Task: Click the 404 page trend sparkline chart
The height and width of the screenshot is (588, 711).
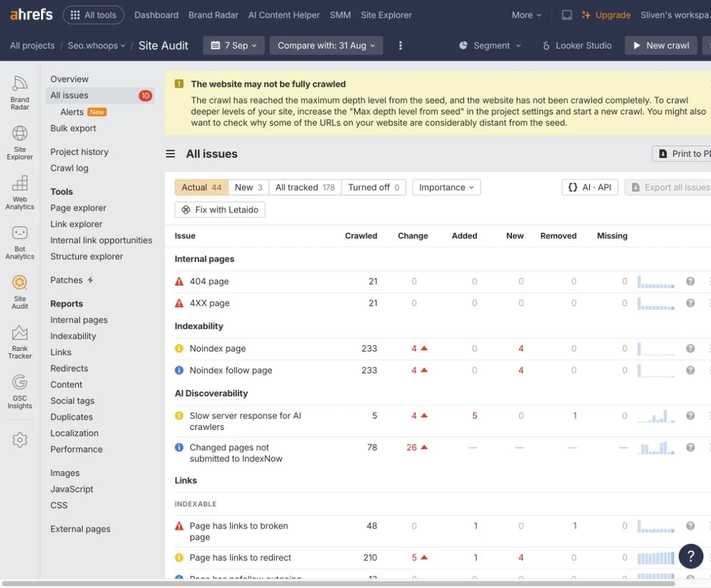Action: [x=655, y=282]
